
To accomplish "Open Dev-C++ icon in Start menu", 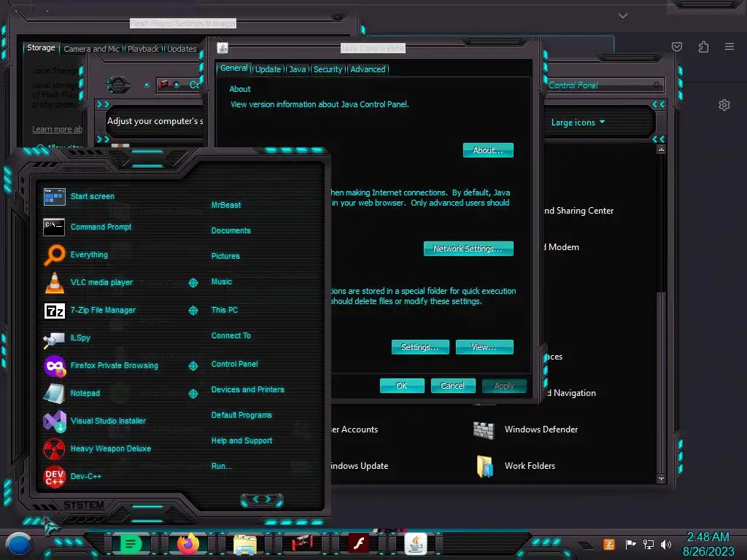I will coord(54,476).
